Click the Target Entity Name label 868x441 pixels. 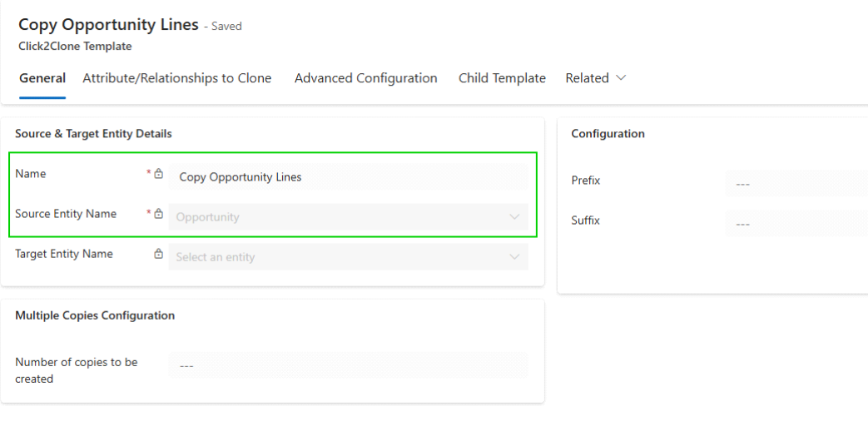point(64,254)
